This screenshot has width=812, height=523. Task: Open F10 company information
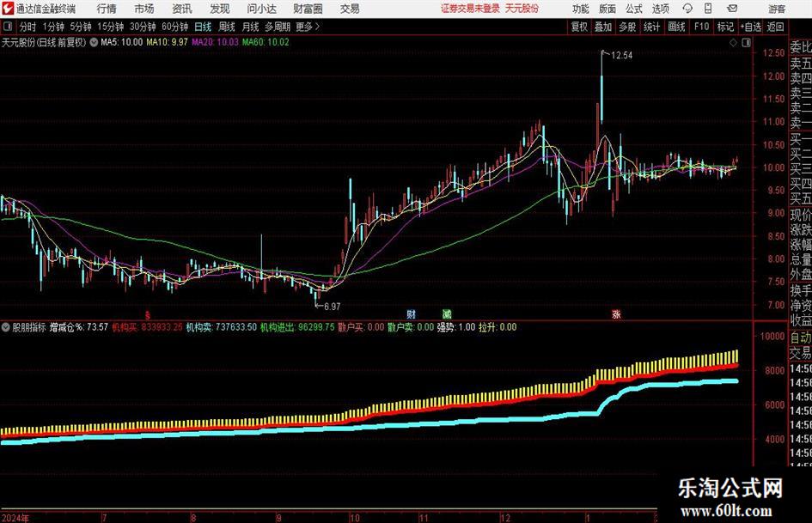point(701,27)
